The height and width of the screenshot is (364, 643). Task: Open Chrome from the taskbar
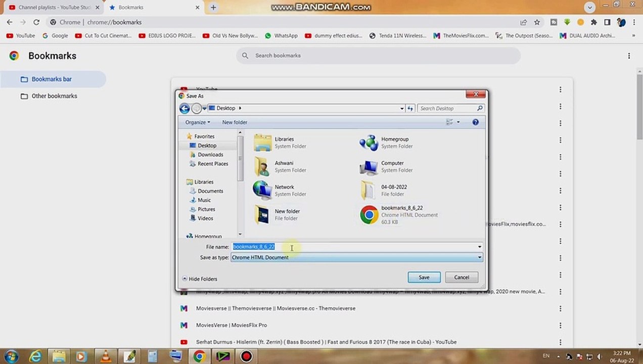tap(199, 356)
